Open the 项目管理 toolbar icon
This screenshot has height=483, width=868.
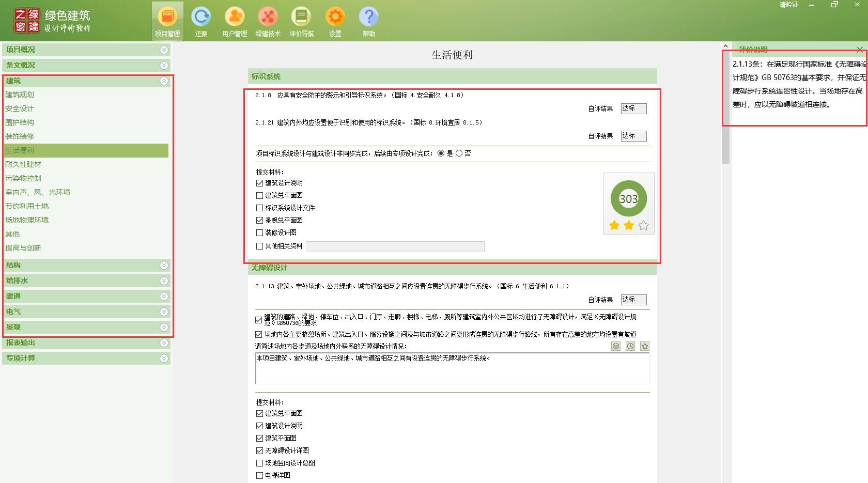tap(167, 21)
